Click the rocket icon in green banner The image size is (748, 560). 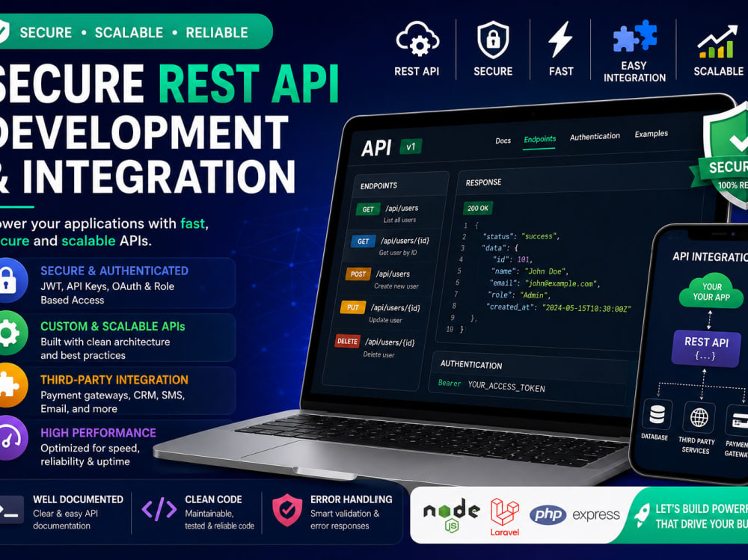642,516
